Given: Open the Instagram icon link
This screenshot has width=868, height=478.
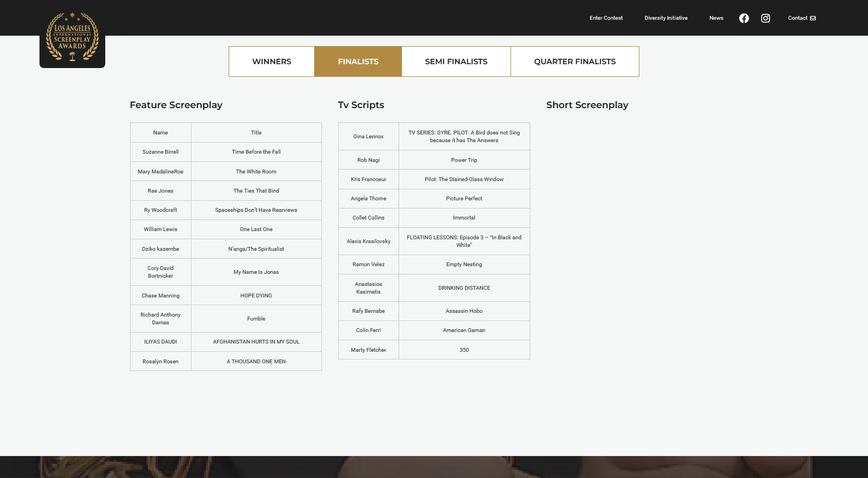Looking at the screenshot, I should [x=765, y=18].
